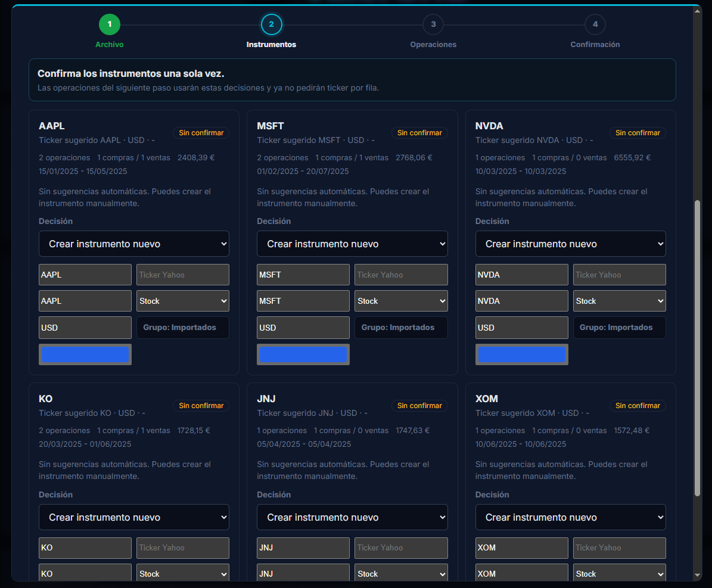Edit JNJ name field beside Stock

303,573
